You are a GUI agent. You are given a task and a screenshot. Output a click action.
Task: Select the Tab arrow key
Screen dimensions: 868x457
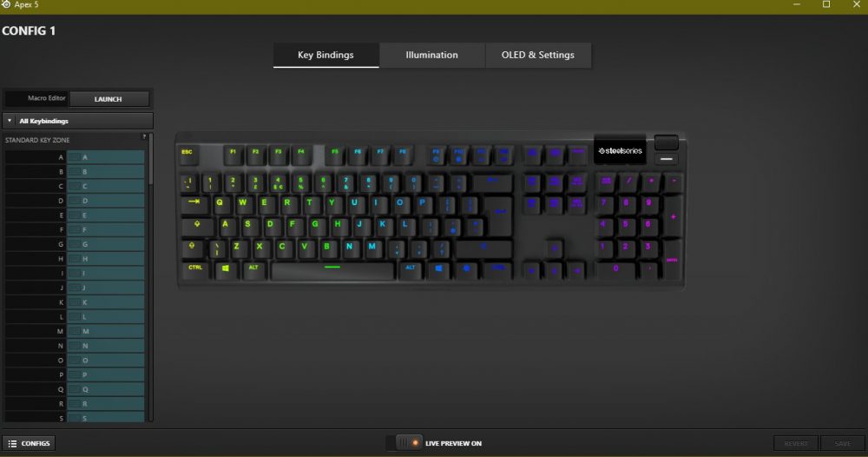click(x=194, y=203)
